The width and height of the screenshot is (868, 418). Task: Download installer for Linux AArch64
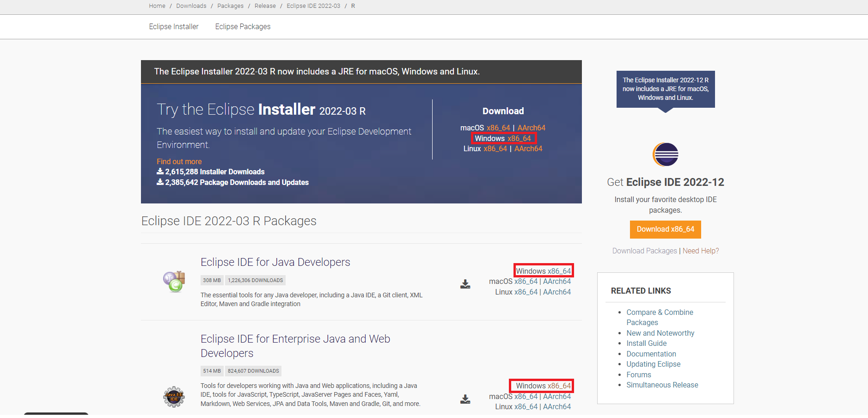[528, 148]
